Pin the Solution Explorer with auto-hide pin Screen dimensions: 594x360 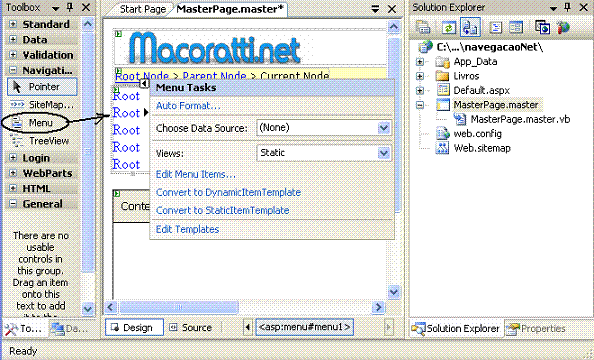[x=567, y=7]
